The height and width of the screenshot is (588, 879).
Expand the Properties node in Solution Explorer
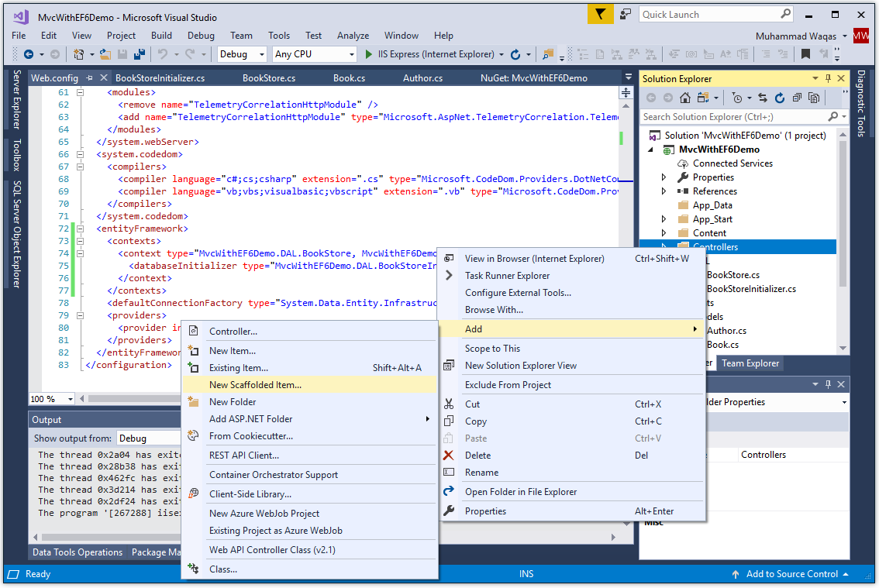(x=664, y=177)
